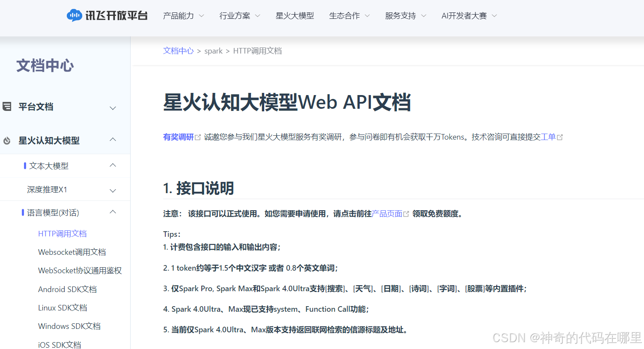Click the 文档中心 sidebar heading

(x=45, y=66)
